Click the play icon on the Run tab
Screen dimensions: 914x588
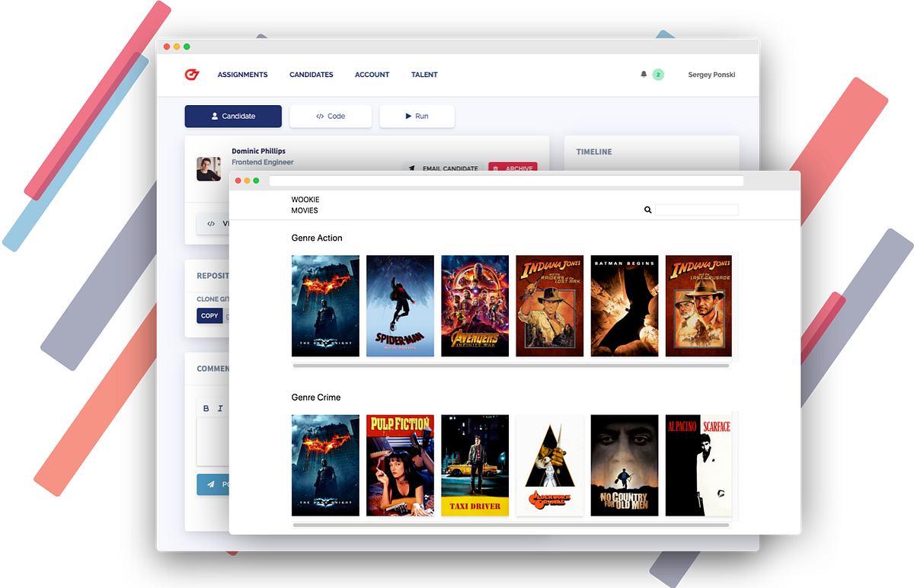(x=407, y=116)
